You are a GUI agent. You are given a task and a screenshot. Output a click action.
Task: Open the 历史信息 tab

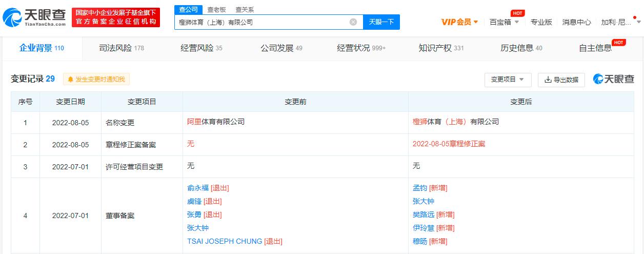coord(521,48)
